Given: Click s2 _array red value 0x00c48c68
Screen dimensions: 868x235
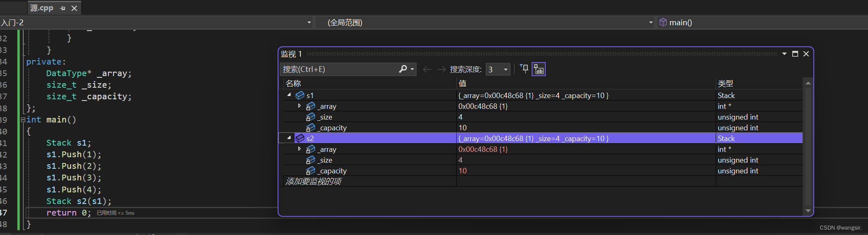Looking at the screenshot, I should tap(483, 149).
